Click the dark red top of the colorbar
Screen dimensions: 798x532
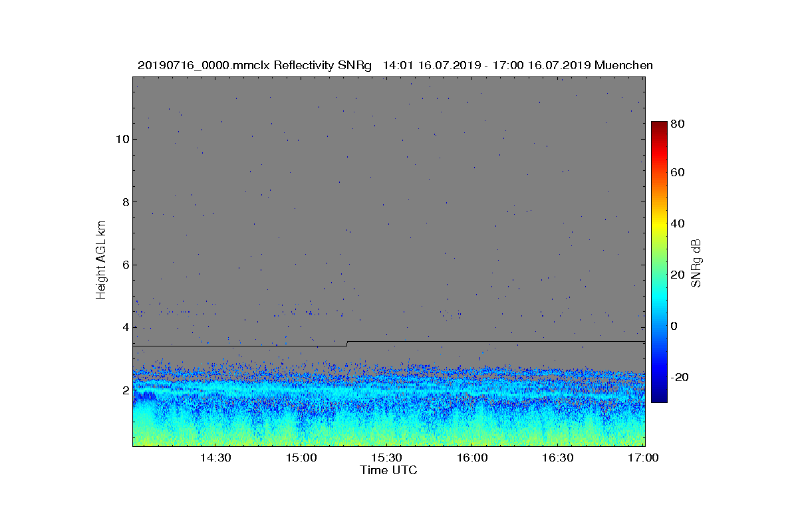click(659, 126)
